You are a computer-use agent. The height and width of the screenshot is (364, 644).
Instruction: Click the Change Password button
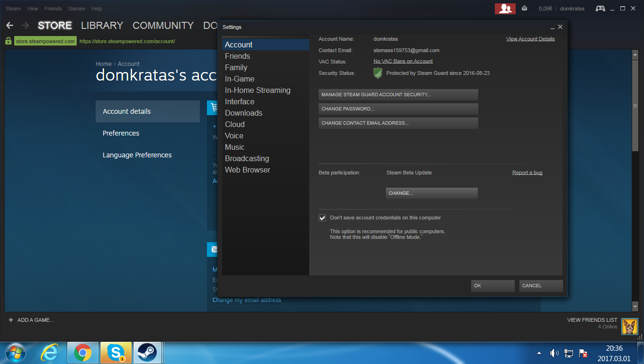(x=398, y=109)
